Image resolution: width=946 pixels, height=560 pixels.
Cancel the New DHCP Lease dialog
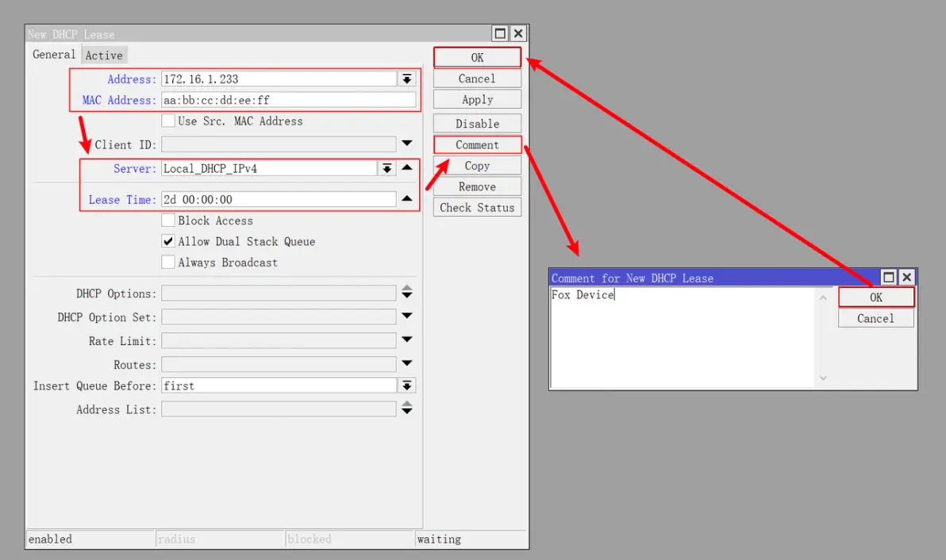pos(477,79)
